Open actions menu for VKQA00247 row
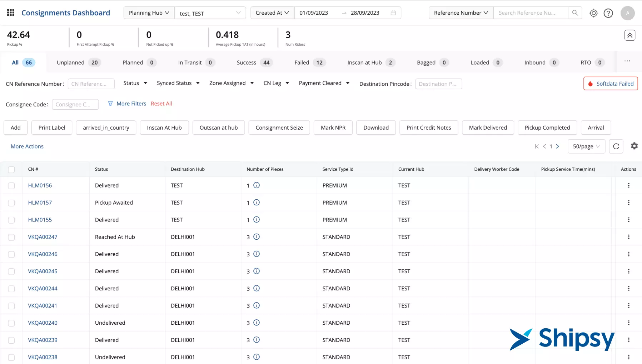 click(x=628, y=237)
